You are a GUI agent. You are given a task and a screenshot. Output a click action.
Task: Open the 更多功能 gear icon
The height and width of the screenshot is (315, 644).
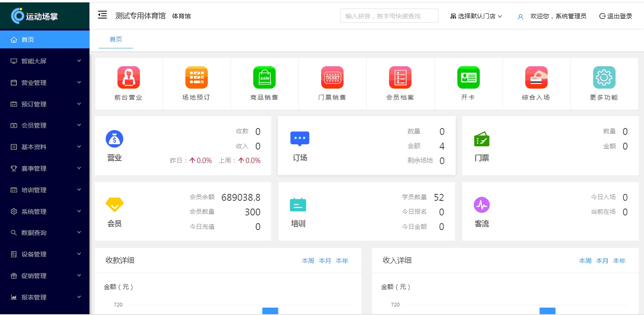click(x=604, y=77)
